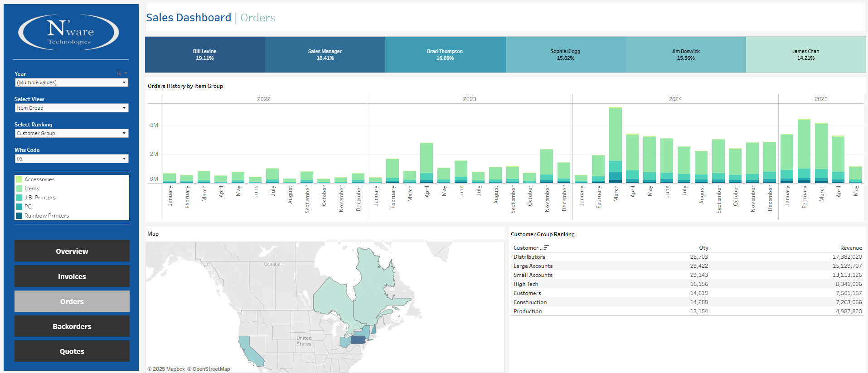Toggle the PC legend entry

[28, 207]
